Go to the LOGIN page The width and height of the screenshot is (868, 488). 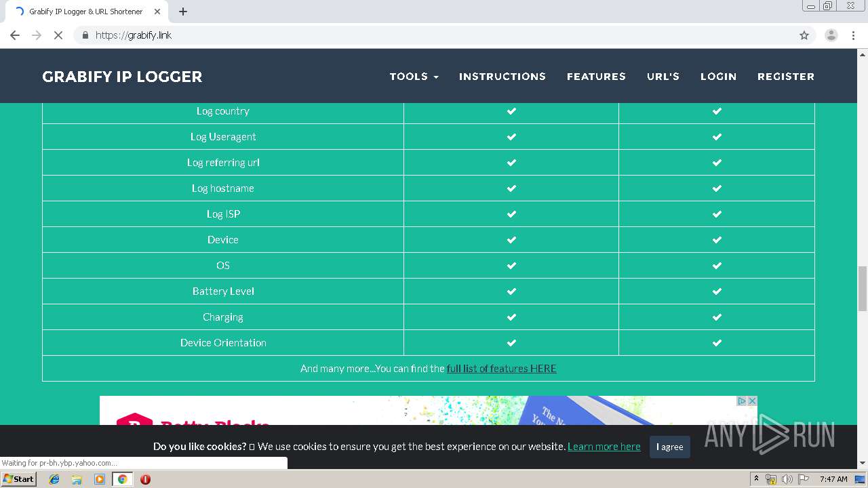point(718,77)
